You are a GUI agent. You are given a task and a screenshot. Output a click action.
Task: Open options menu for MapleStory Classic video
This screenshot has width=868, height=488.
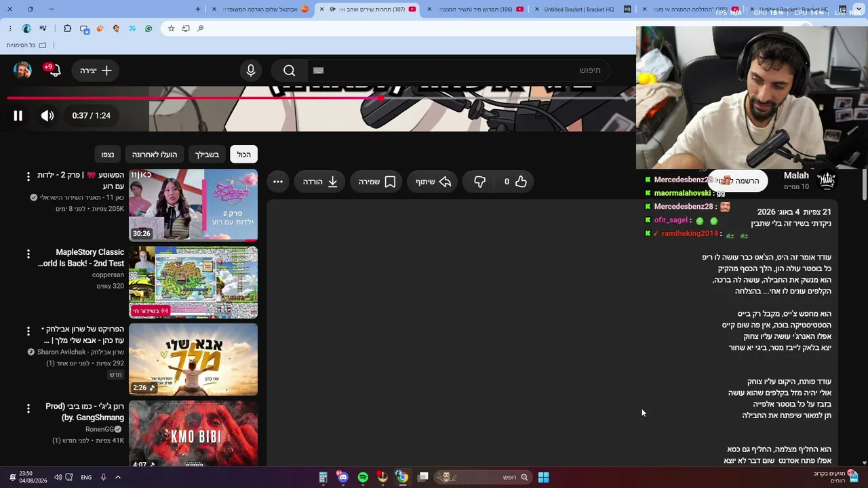tap(28, 254)
